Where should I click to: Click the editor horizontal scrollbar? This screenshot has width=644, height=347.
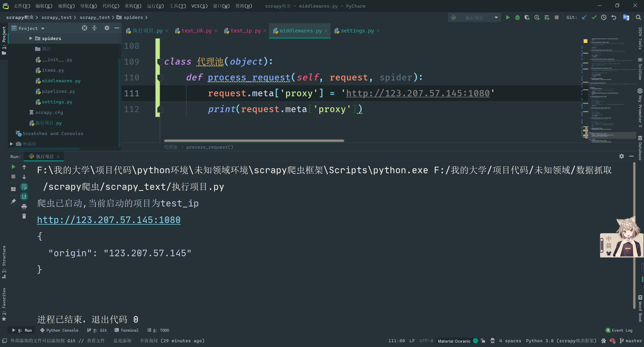254,141
